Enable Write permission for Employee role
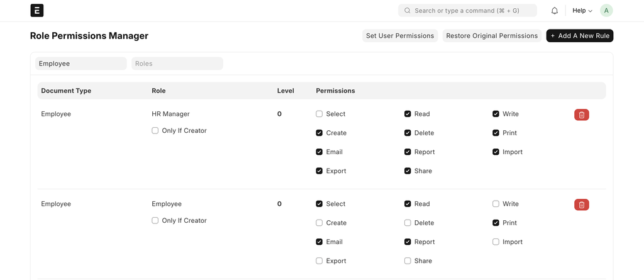 496,204
